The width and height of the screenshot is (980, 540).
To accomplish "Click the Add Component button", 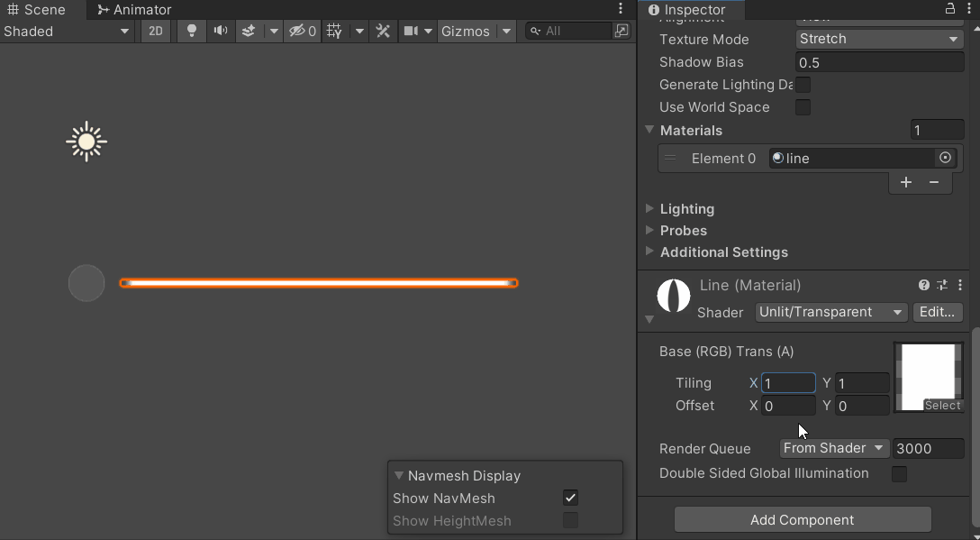I will click(x=803, y=520).
